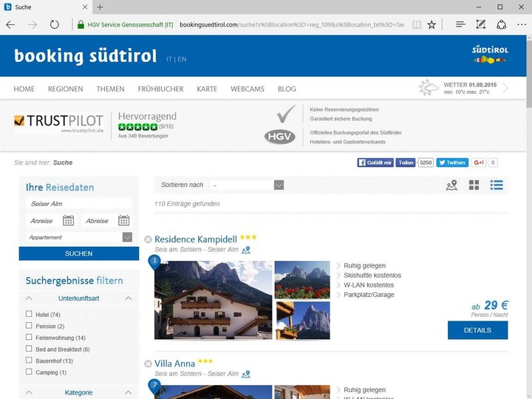Open the Villa Anna title link
The image size is (532, 399).
[174, 364]
